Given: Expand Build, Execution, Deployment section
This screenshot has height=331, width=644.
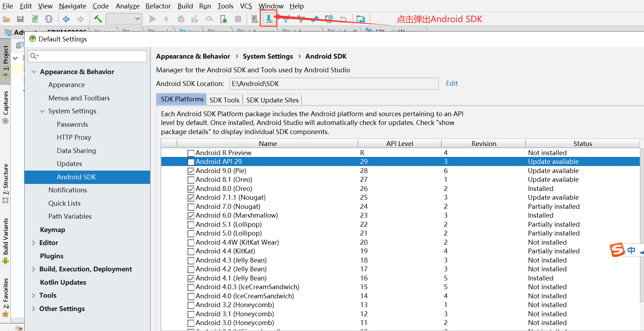Looking at the screenshot, I should pyautogui.click(x=34, y=269).
